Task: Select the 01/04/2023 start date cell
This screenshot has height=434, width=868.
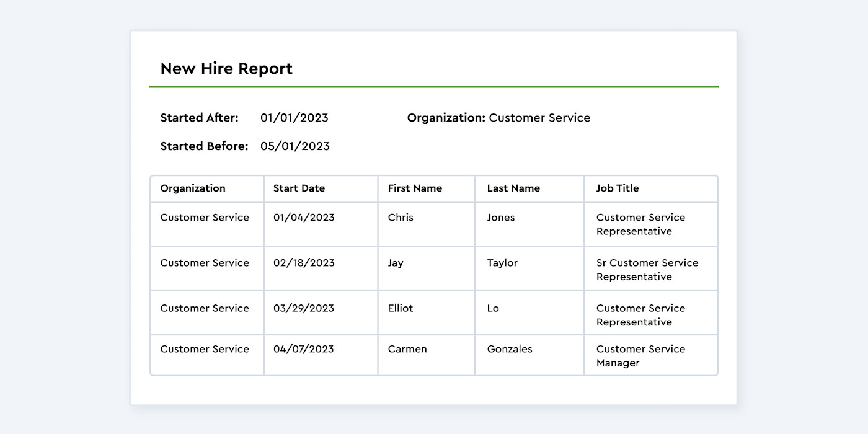Action: pos(304,218)
